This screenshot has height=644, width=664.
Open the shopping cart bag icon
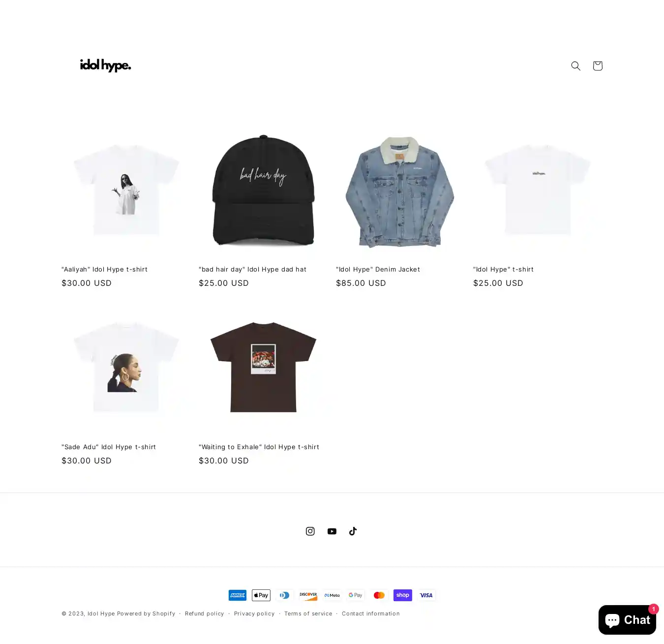pyautogui.click(x=597, y=66)
